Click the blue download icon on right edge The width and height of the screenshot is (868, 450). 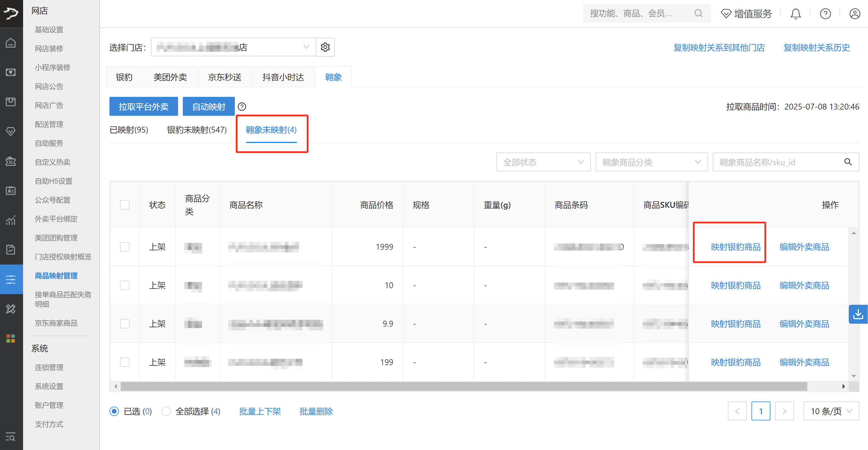pos(858,314)
